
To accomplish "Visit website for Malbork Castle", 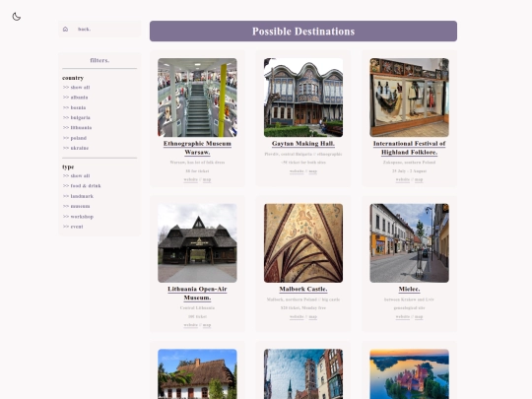I will 297,316.
